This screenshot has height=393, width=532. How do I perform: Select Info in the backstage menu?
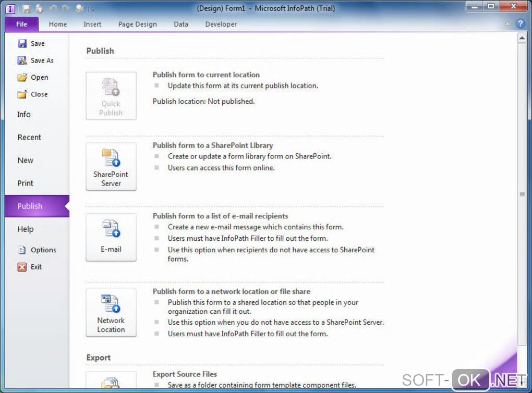coord(37,114)
